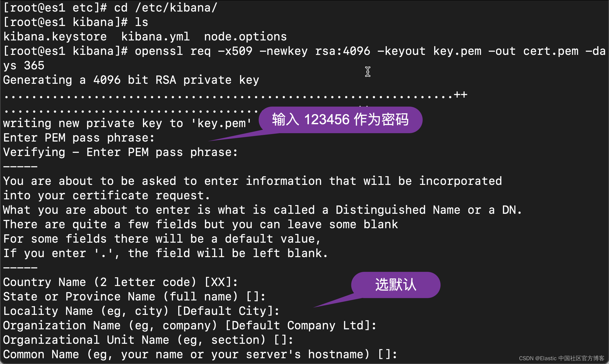
Task: Click the CSDN @Elastic watermark text
Action: [561, 358]
